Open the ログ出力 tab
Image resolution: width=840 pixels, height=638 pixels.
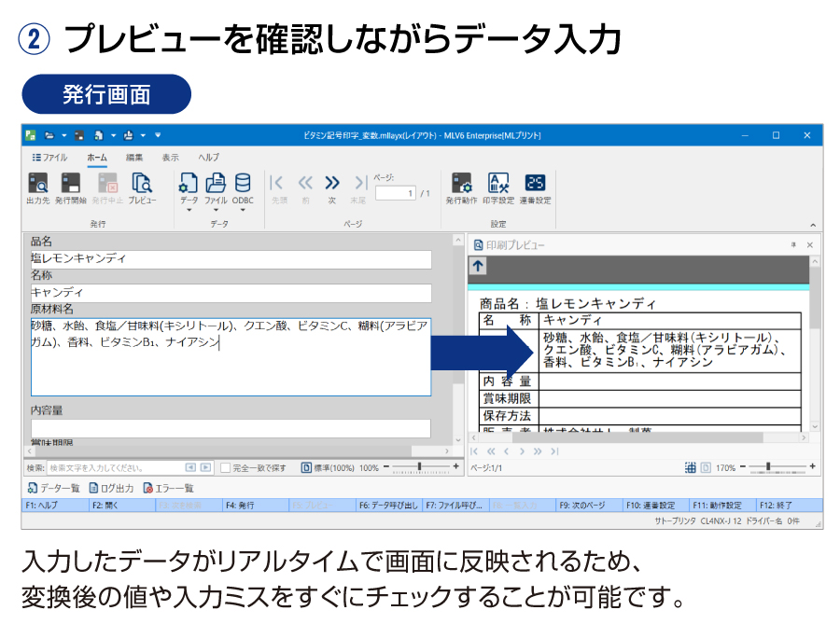[111, 488]
